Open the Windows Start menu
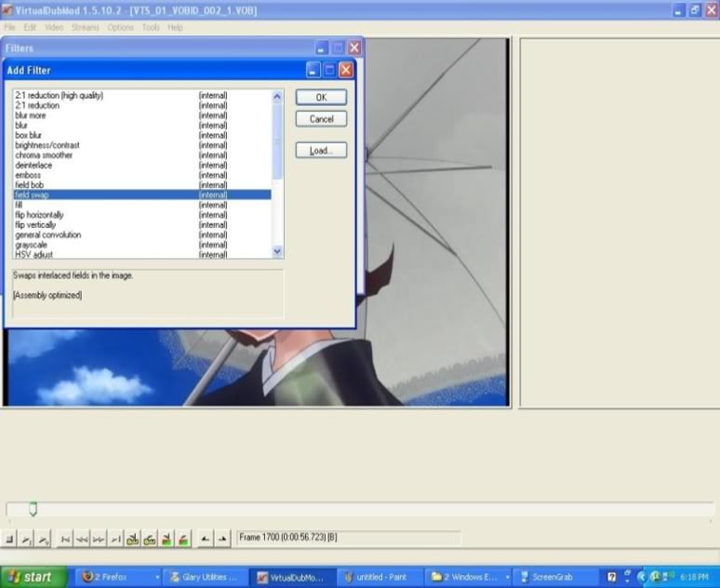The image size is (720, 588). tap(34, 577)
